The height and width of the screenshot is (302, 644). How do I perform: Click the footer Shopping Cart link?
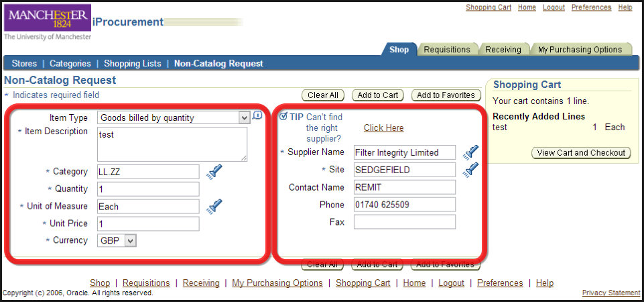[x=363, y=283]
